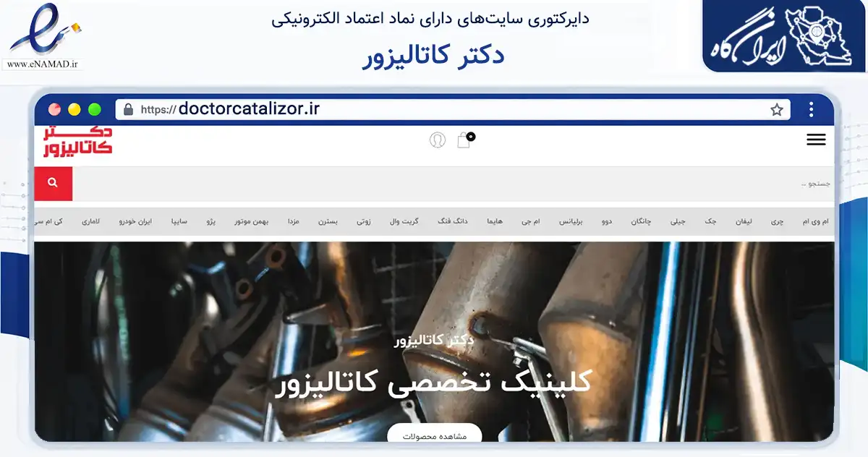
Task: Open the پژو category
Action: (211, 221)
